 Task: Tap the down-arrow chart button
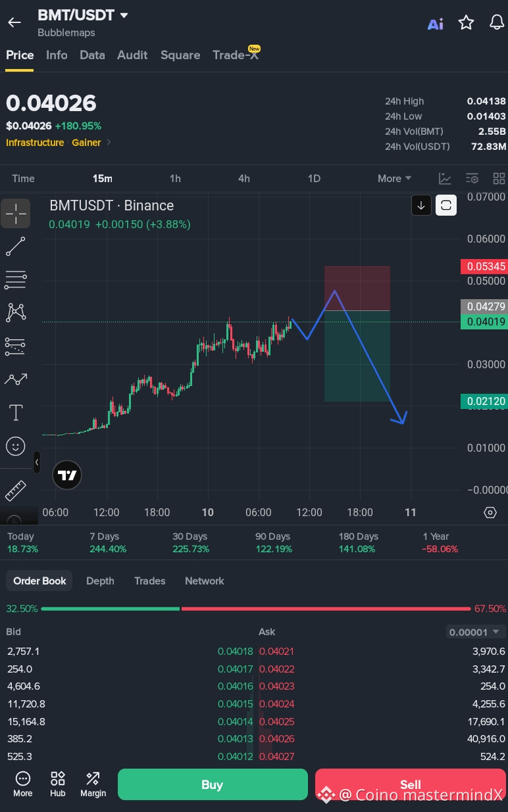[x=421, y=205]
